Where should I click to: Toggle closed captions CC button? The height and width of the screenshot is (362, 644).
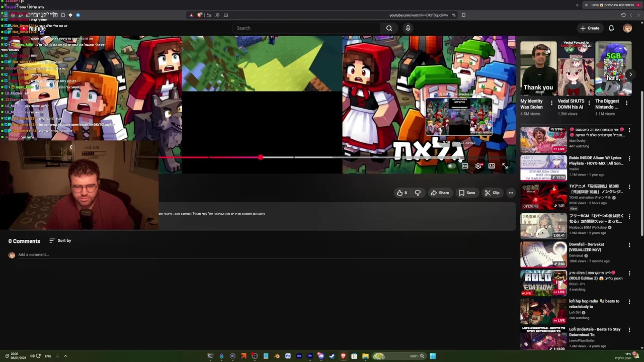point(465,166)
